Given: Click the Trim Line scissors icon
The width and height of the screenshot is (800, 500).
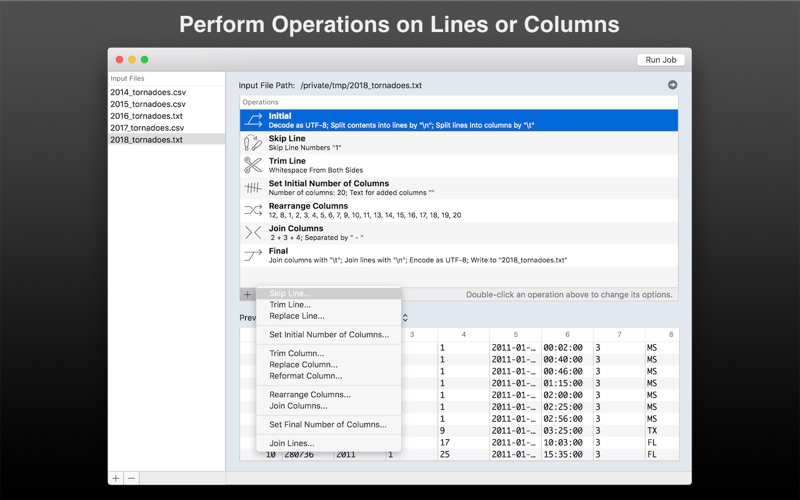Looking at the screenshot, I should pyautogui.click(x=253, y=165).
